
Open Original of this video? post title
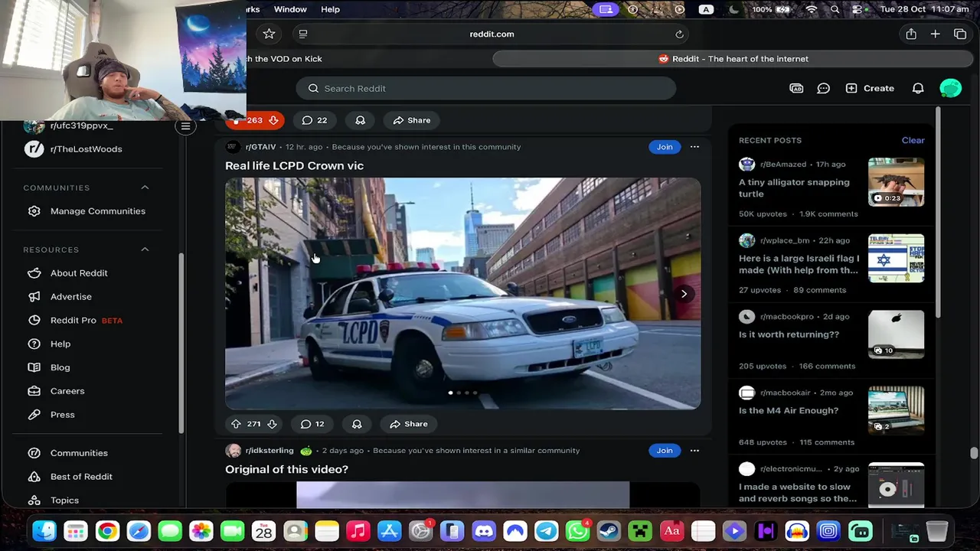pos(286,469)
